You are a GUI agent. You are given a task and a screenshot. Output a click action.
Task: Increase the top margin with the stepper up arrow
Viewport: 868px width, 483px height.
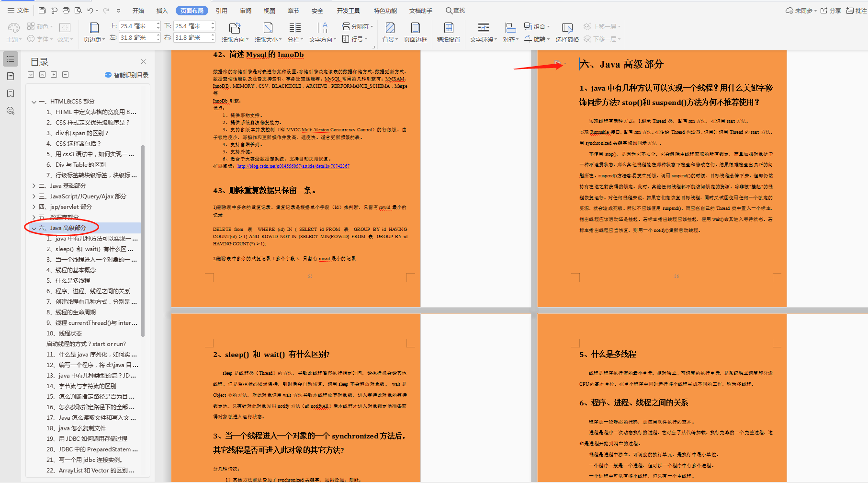tap(158, 23)
